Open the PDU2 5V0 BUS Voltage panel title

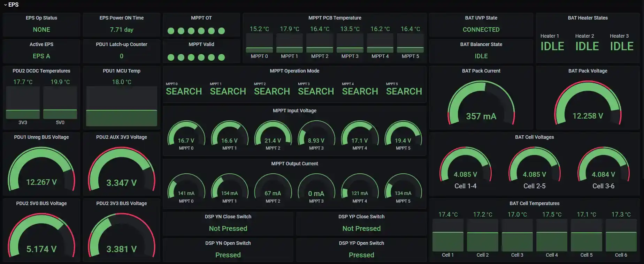point(41,203)
